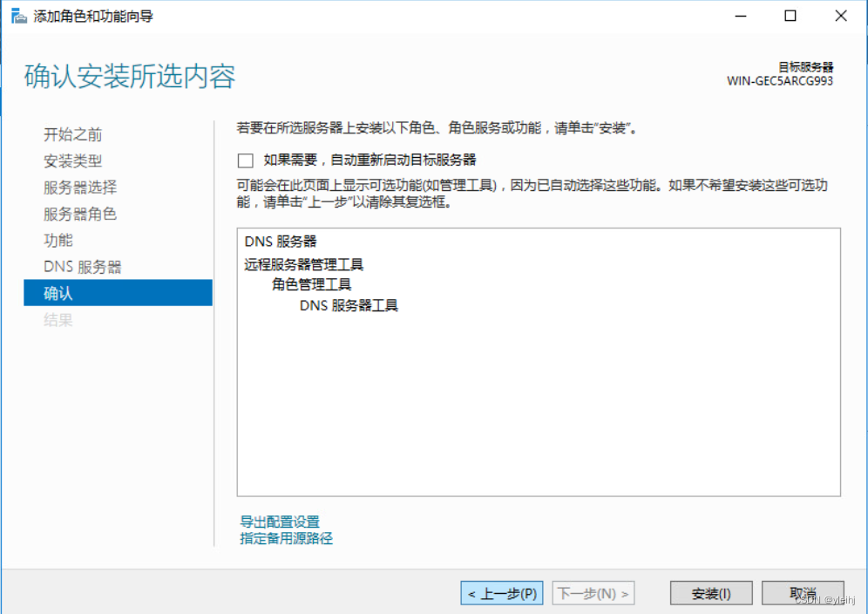Click the wizard icon in the title bar
868x614 pixels.
tap(18, 15)
